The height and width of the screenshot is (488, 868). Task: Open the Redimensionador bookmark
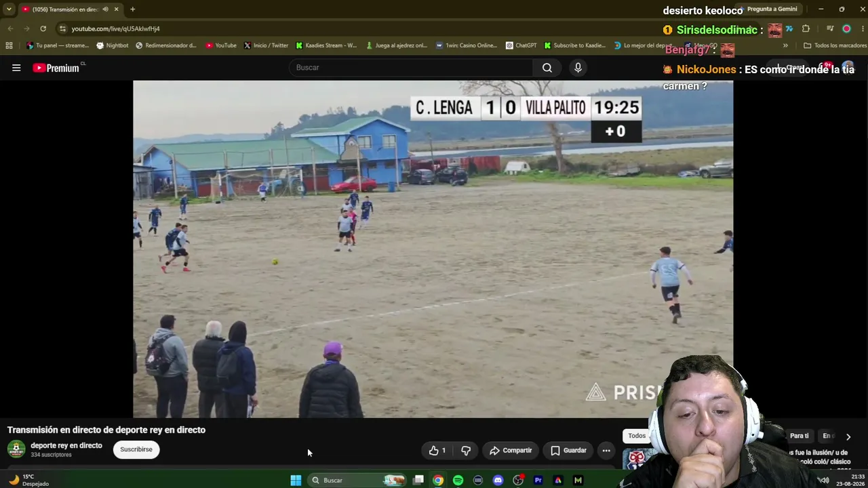166,45
